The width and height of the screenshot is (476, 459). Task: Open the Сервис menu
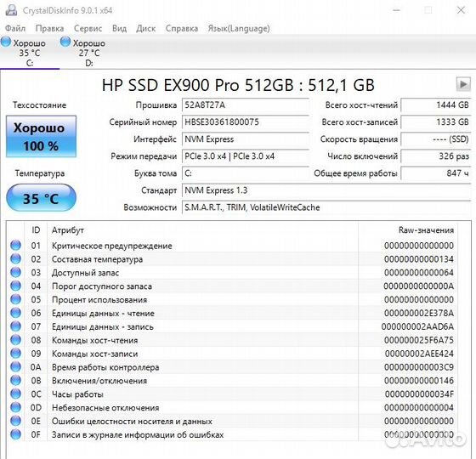[x=88, y=29]
